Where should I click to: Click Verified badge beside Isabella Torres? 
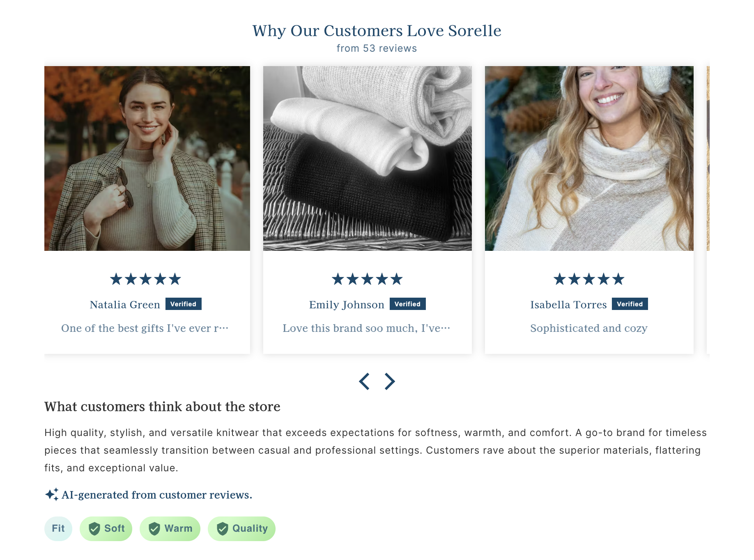coord(630,304)
